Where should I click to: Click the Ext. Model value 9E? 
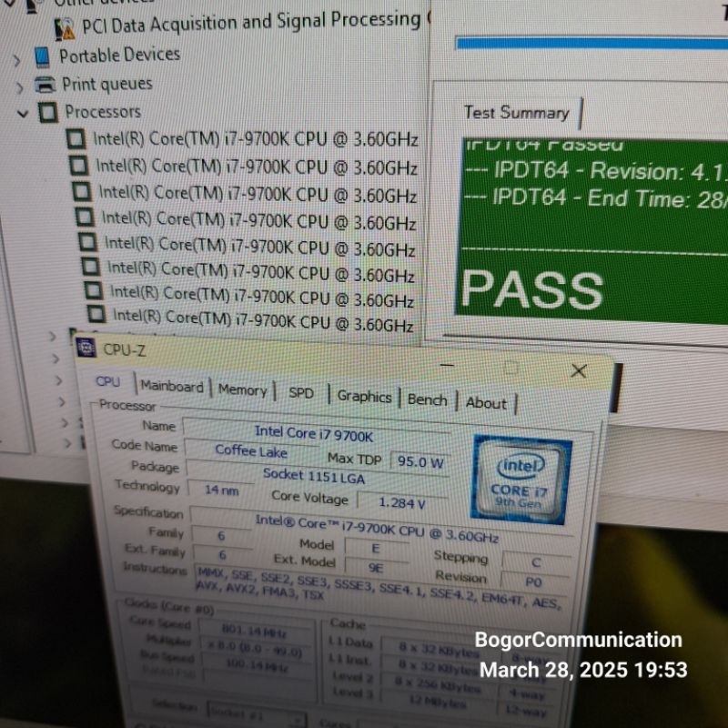coord(376,568)
